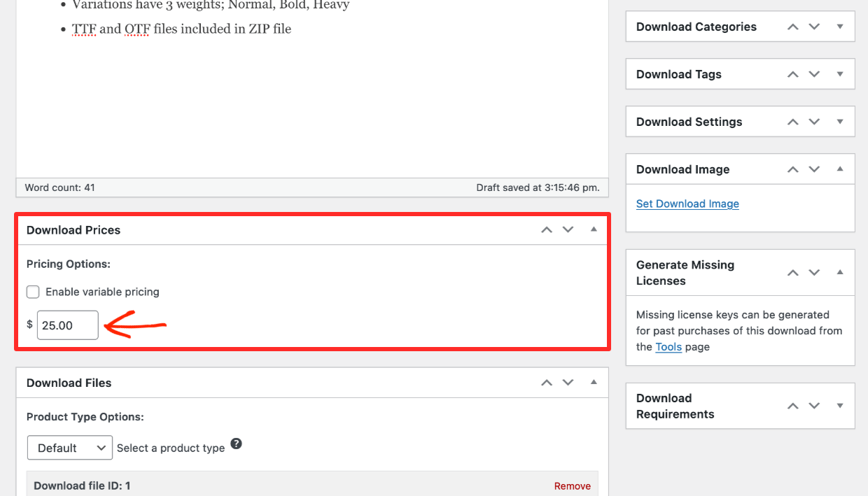Move Download Requirements panel down
868x496 pixels.
(x=814, y=406)
